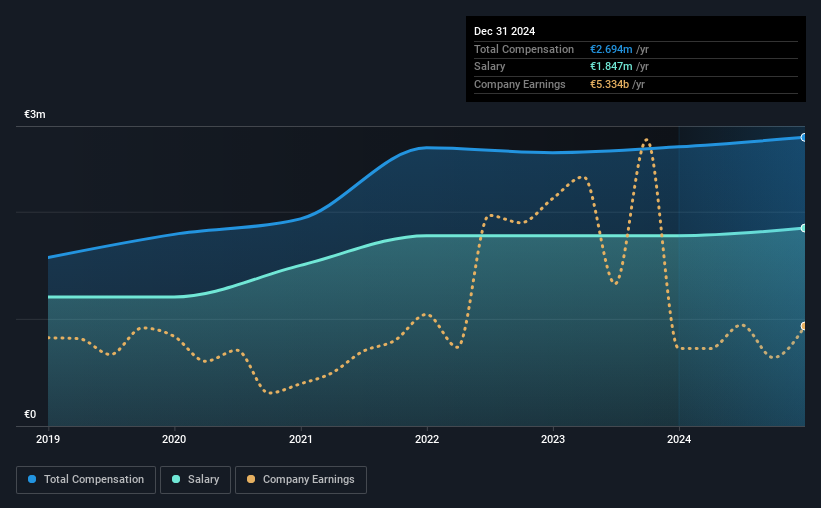Click the tooltip Salary label
821x508 pixels.
tap(490, 67)
